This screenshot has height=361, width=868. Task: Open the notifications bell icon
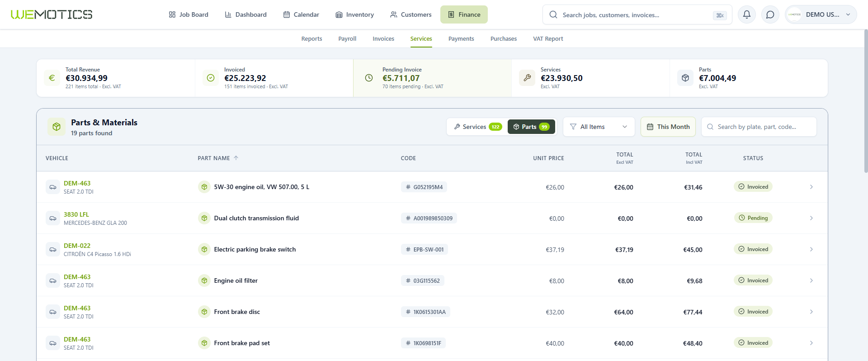click(x=747, y=14)
